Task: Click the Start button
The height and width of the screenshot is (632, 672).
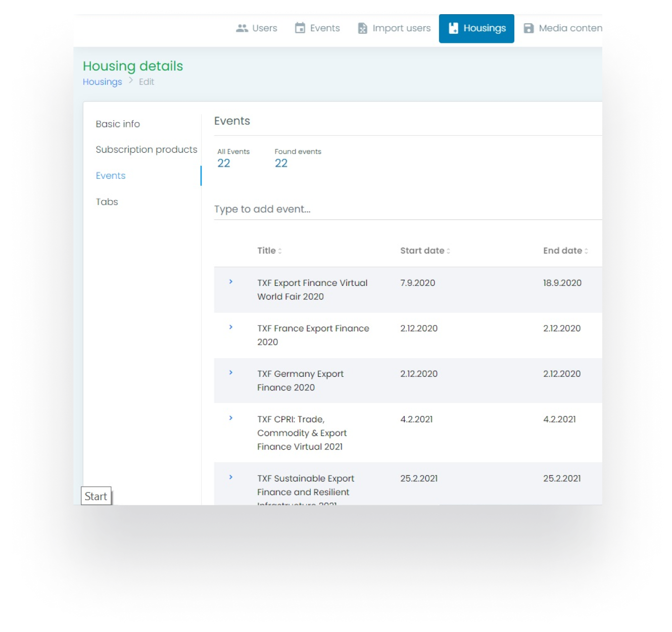Action: click(x=96, y=497)
